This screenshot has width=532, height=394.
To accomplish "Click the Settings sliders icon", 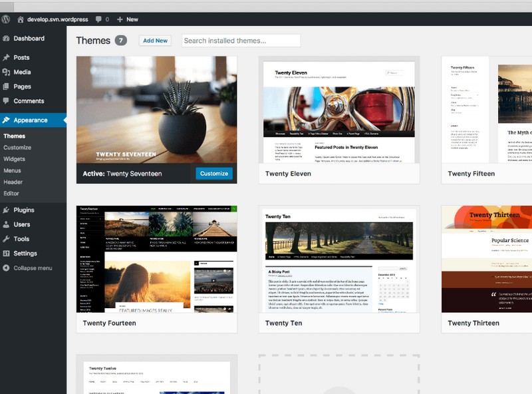I will (x=6, y=254).
